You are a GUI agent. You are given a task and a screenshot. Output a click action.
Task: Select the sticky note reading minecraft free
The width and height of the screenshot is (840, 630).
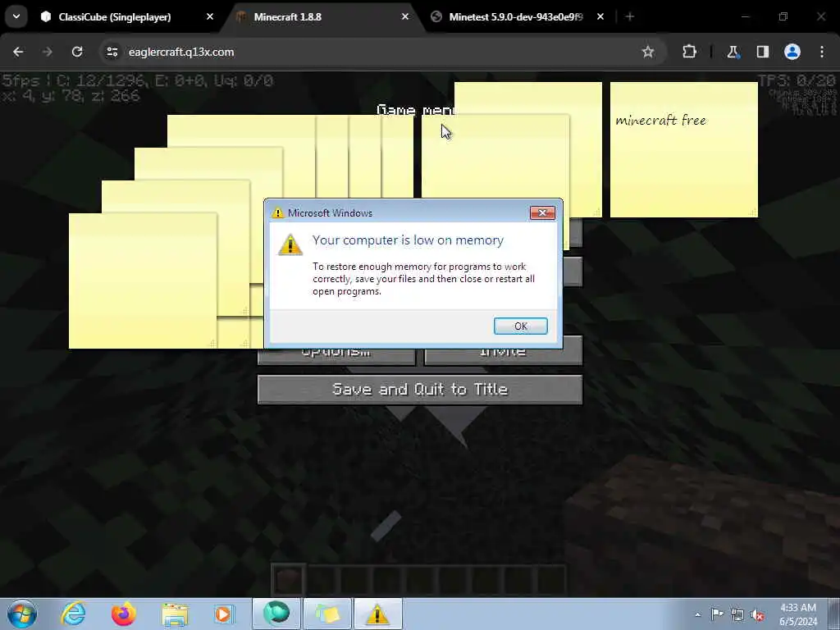click(683, 149)
